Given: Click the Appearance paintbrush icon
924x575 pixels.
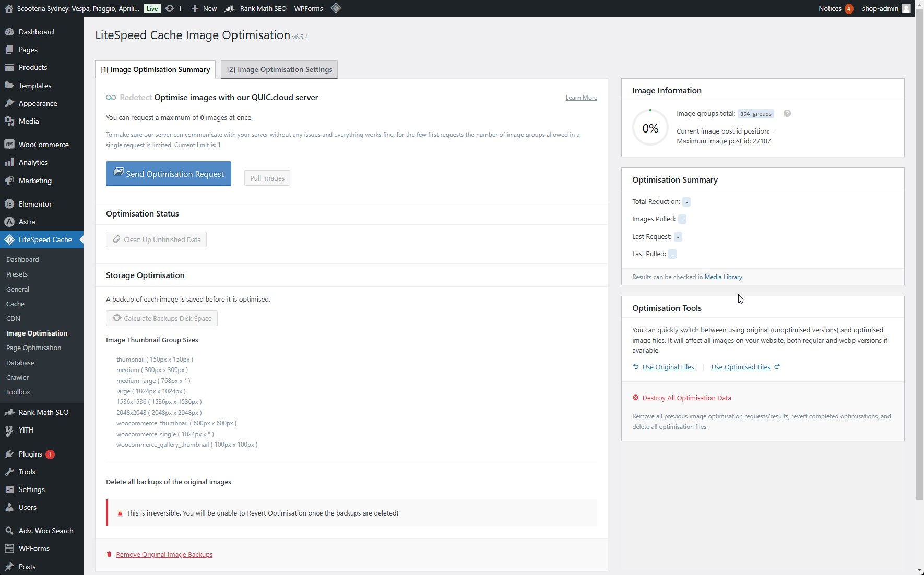Looking at the screenshot, I should (9, 103).
